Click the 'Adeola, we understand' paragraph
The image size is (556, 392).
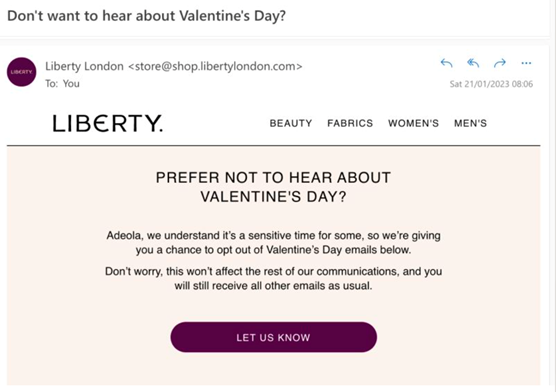tap(273, 243)
